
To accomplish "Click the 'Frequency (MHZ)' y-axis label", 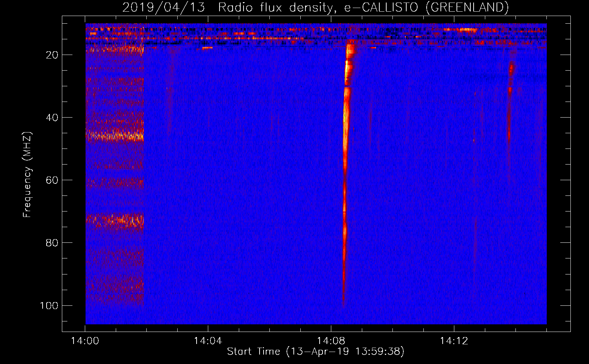I will tap(27, 174).
